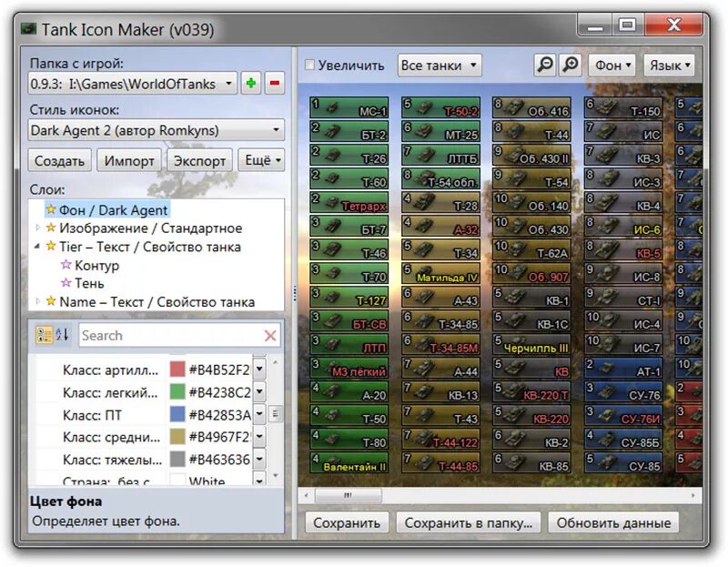Collapse Tier – Текст layer node
The image size is (728, 567).
click(x=37, y=247)
